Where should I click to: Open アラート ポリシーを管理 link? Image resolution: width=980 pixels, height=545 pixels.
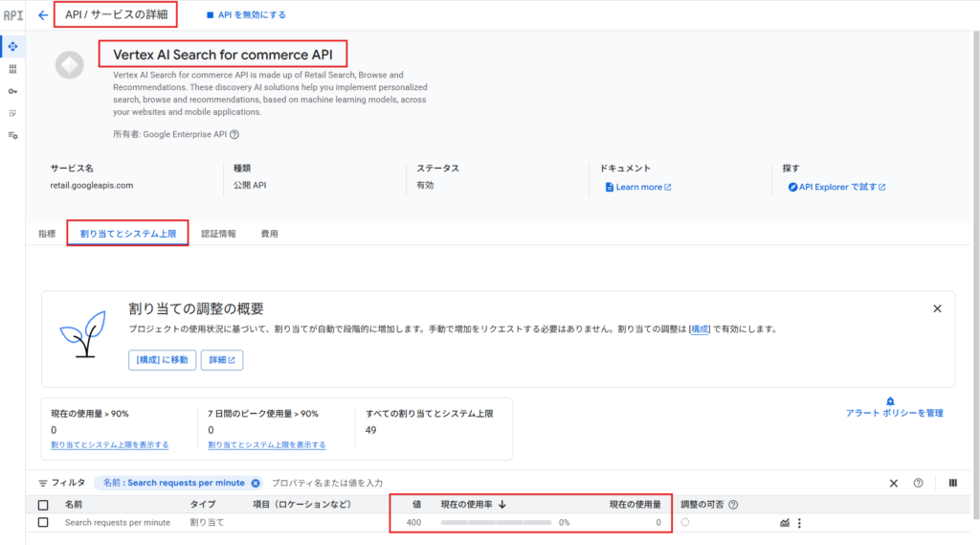895,413
